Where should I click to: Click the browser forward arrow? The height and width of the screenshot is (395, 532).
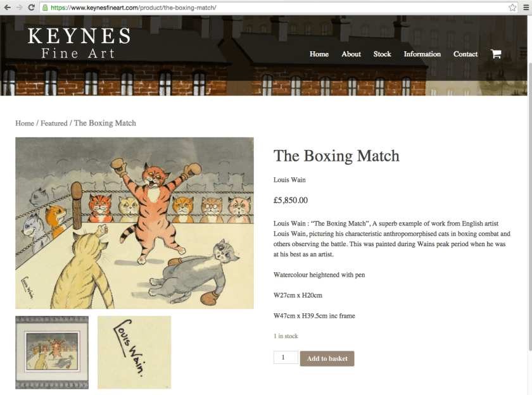pyautogui.click(x=19, y=8)
